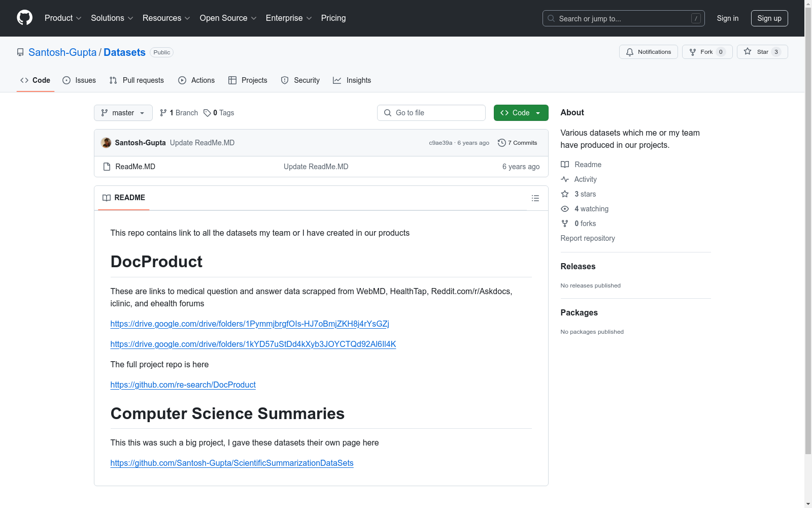The height and width of the screenshot is (508, 812).
Task: Open the README outline icon
Action: click(x=535, y=198)
